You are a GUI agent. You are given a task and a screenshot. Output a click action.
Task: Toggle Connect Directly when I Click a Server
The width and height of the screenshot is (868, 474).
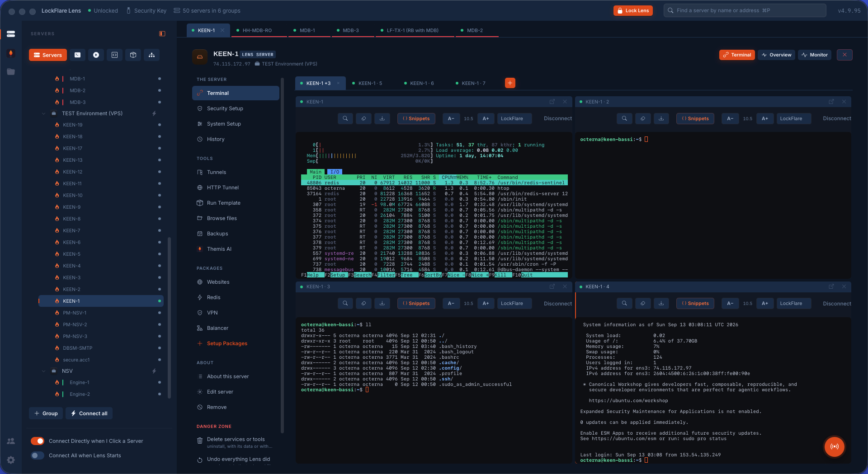(38, 441)
